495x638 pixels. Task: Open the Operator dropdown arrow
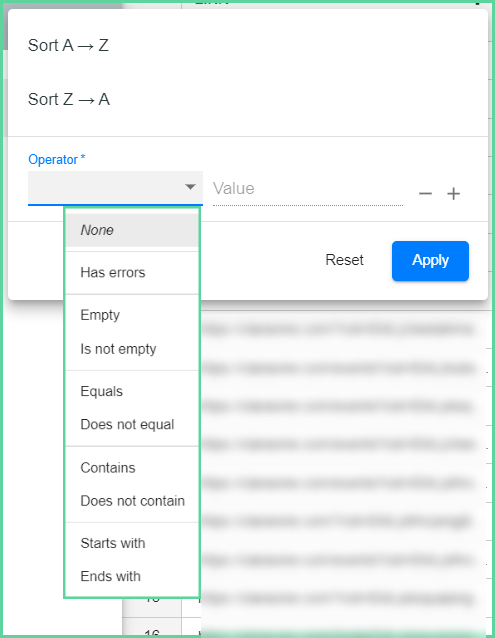190,187
